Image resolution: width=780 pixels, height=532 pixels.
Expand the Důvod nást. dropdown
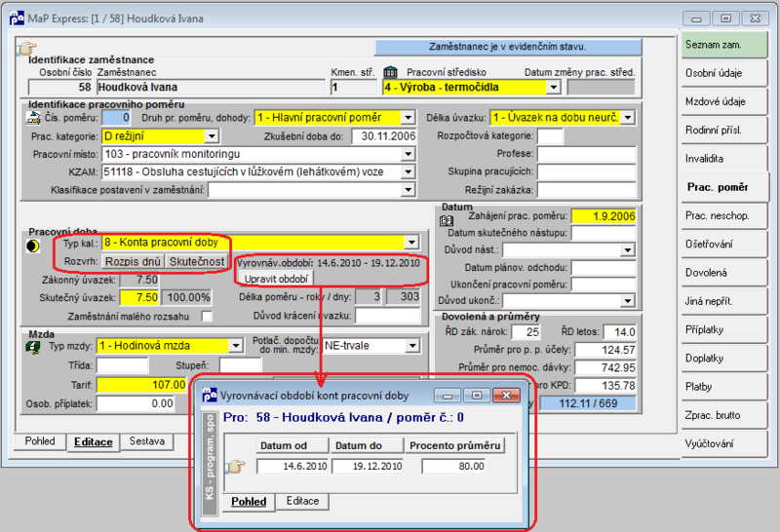628,249
